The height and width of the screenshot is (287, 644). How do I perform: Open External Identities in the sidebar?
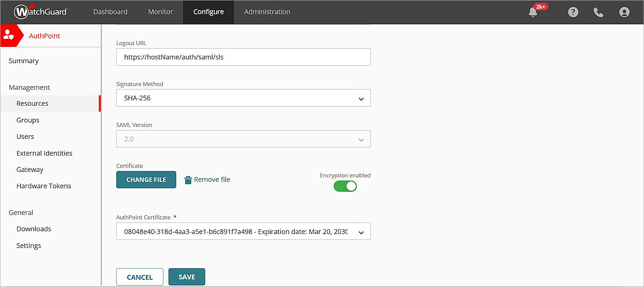tap(44, 153)
